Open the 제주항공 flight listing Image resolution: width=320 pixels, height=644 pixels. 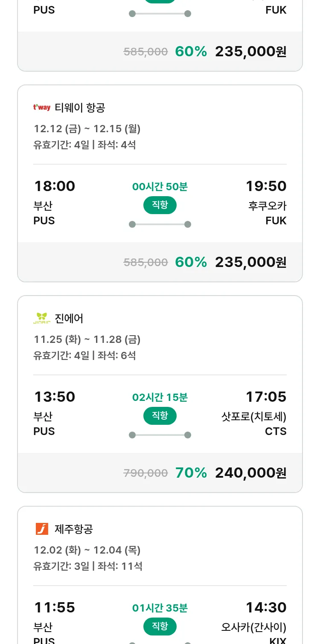tap(74, 529)
